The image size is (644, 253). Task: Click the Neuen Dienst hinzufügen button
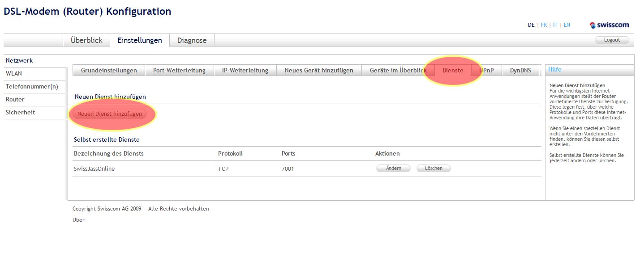[110, 114]
